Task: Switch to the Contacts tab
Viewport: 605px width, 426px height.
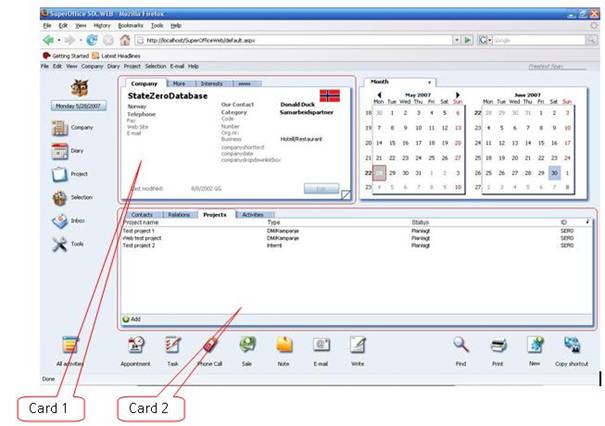Action: 142,215
